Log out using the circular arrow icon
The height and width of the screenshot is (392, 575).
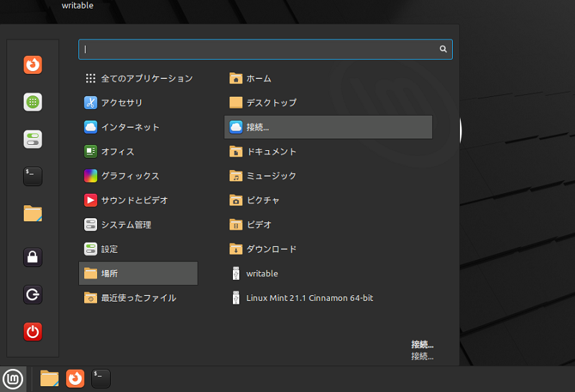click(32, 294)
